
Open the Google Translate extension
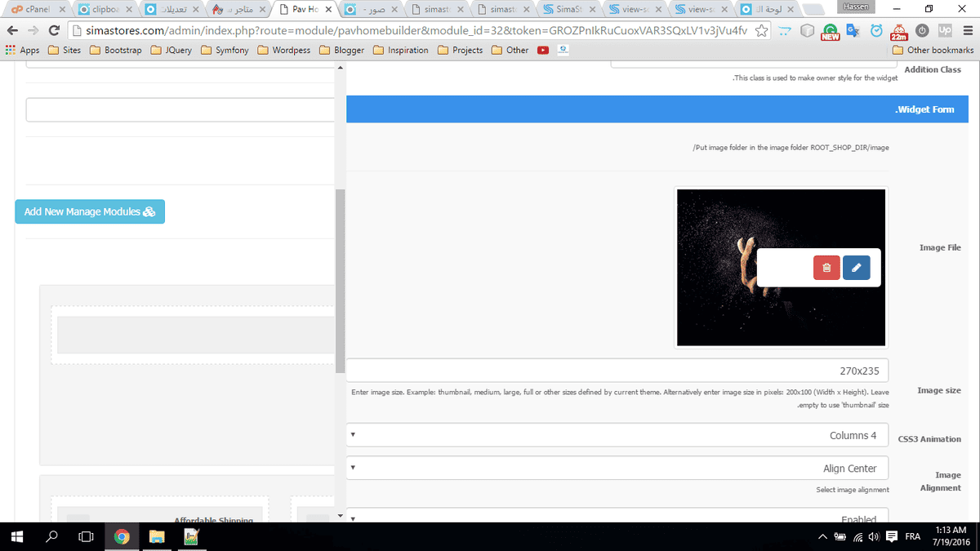(853, 30)
